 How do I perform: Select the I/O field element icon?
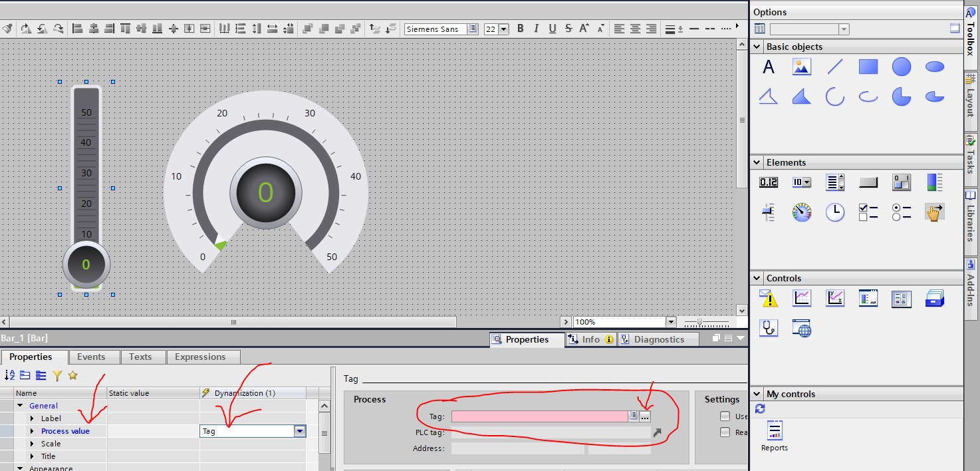[x=769, y=182]
